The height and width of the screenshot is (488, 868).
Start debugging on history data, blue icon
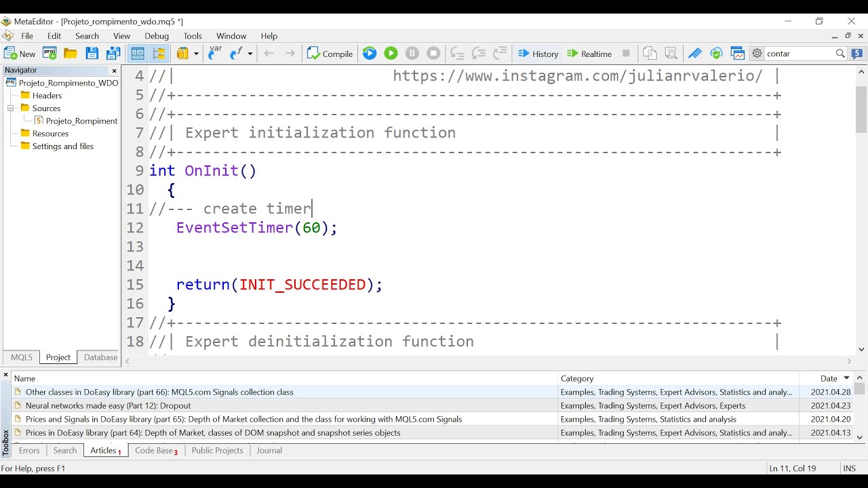pyautogui.click(x=370, y=54)
